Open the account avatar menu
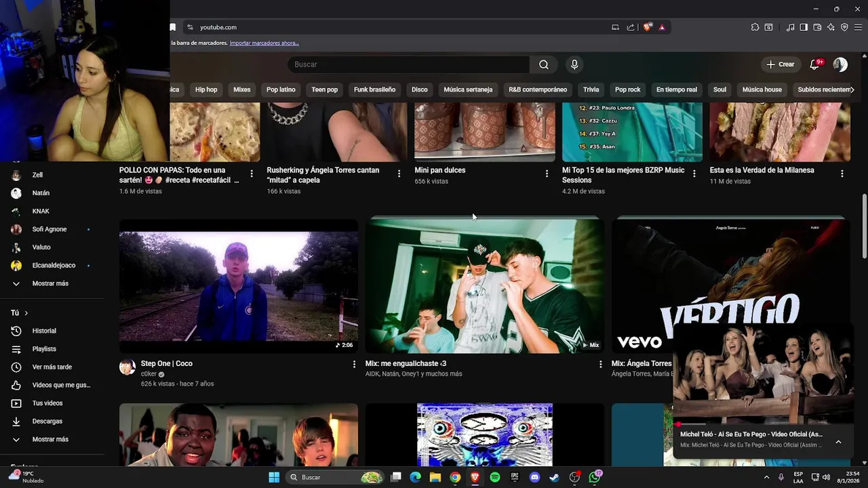868x488 pixels. [840, 64]
